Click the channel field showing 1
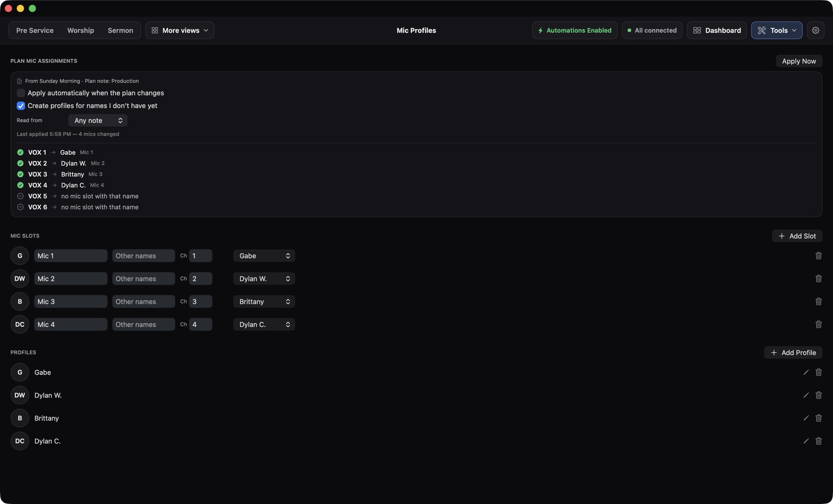The width and height of the screenshot is (833, 504). click(201, 256)
